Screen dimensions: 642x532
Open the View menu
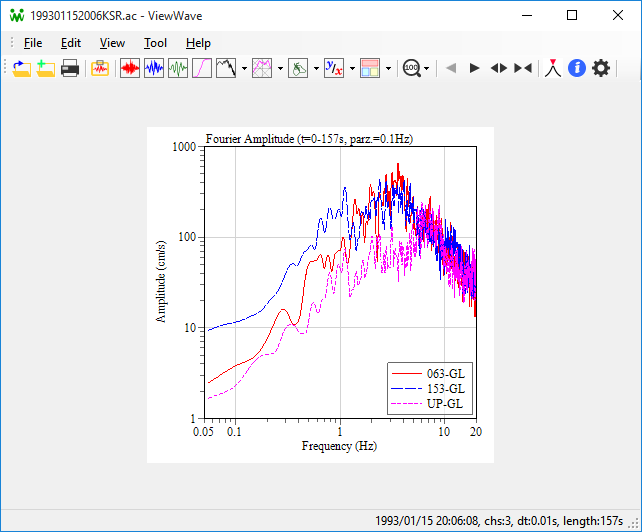pyautogui.click(x=112, y=43)
